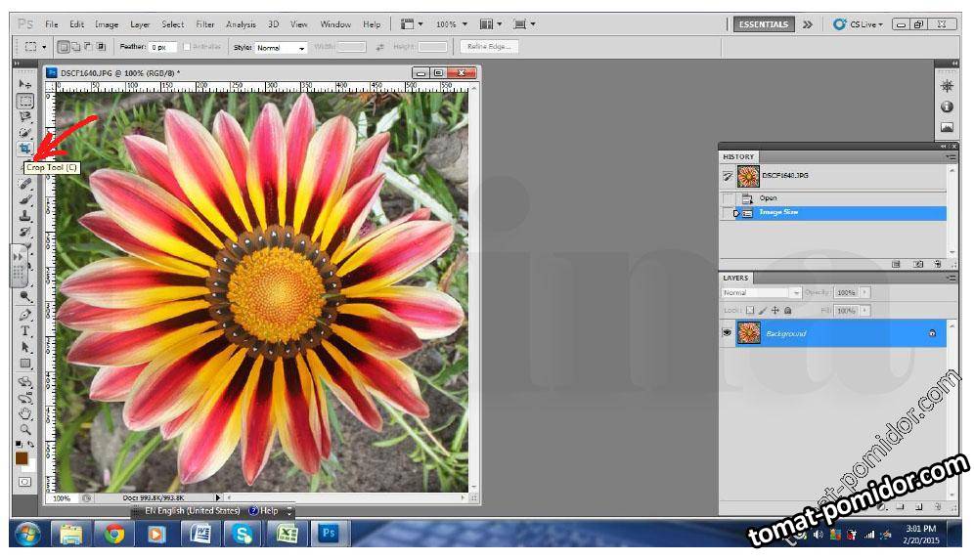Activate the Hand tool
974x560 pixels.
point(25,413)
